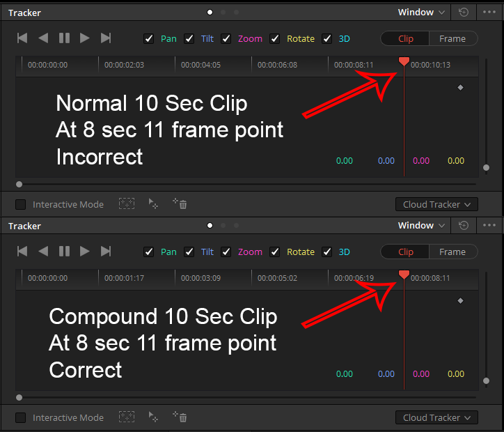Click reset icon in bottom Tracker header

click(463, 226)
